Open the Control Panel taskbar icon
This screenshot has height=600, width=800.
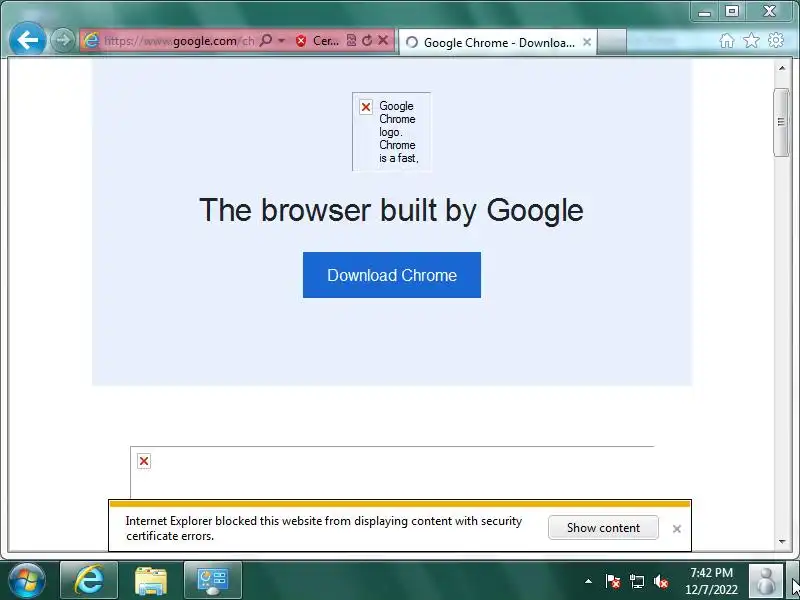coord(213,581)
